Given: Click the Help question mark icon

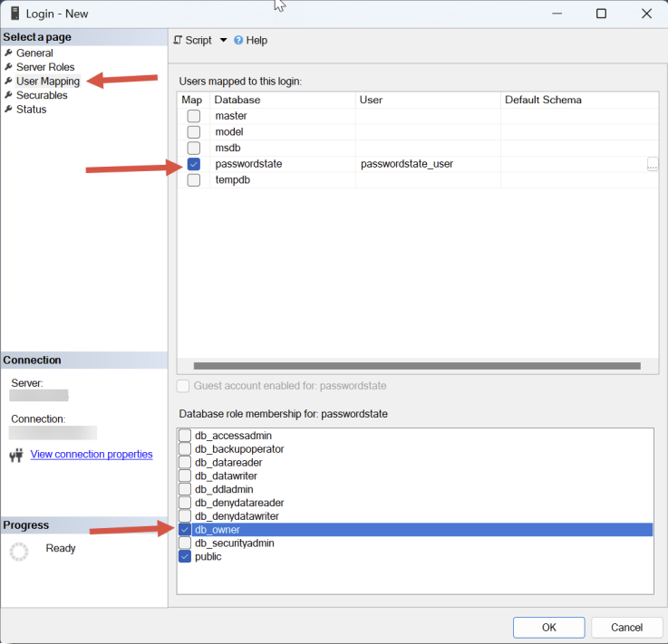Looking at the screenshot, I should click(238, 40).
